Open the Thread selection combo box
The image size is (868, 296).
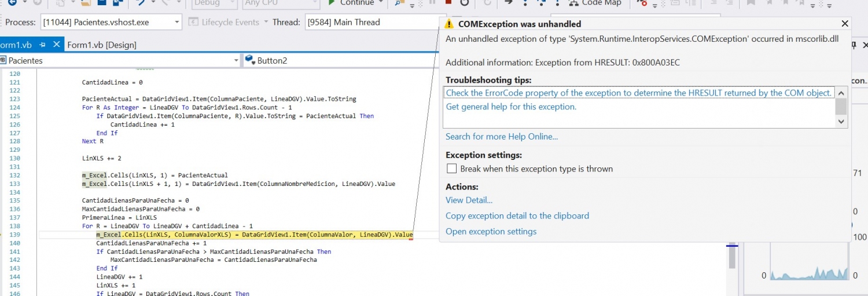coord(370,23)
